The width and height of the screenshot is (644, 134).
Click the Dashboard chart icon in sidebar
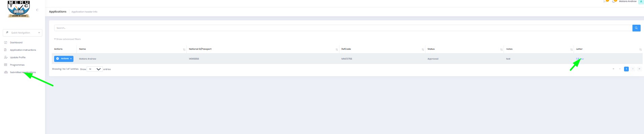point(6,43)
